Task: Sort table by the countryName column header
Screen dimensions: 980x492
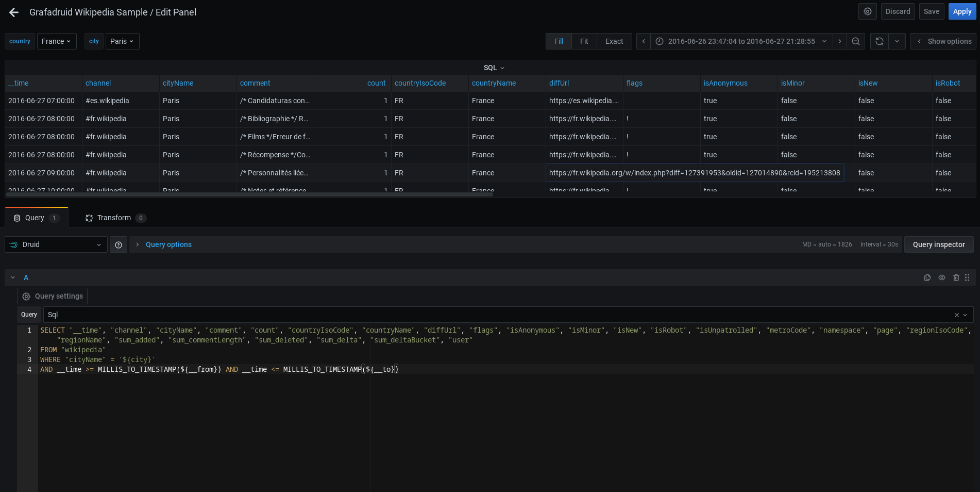Action: 494,83
